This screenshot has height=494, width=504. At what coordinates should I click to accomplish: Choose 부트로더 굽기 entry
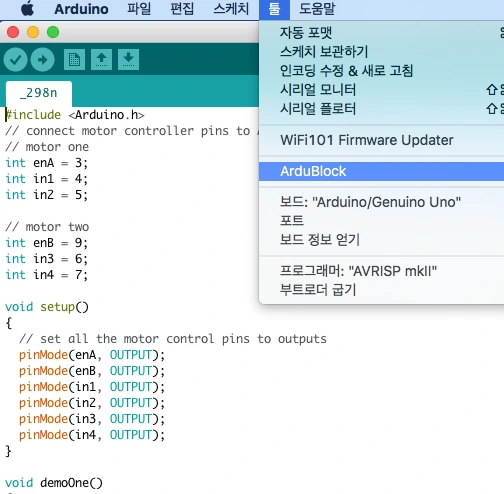click(x=381, y=290)
